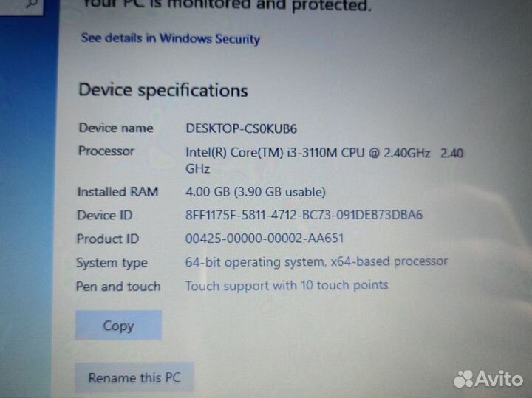The image size is (532, 398).
Task: Select the Intel Core i3-3110M processor text
Action: (x=324, y=160)
